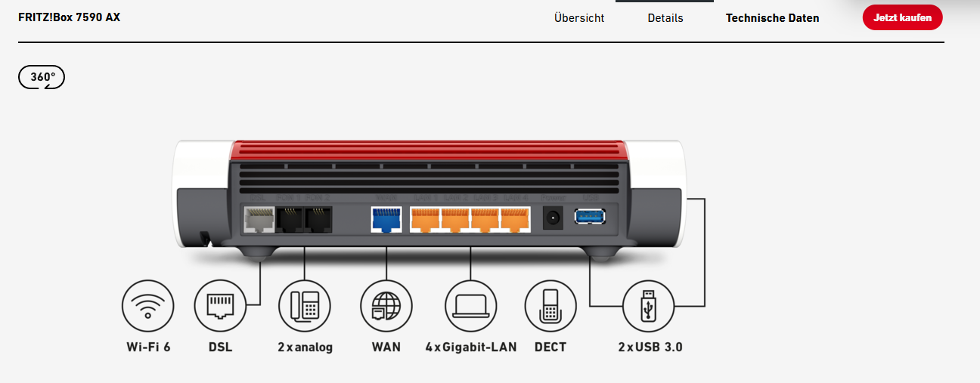Go to Technische Daten tab
The width and height of the screenshot is (980, 383).
pyautogui.click(x=773, y=18)
